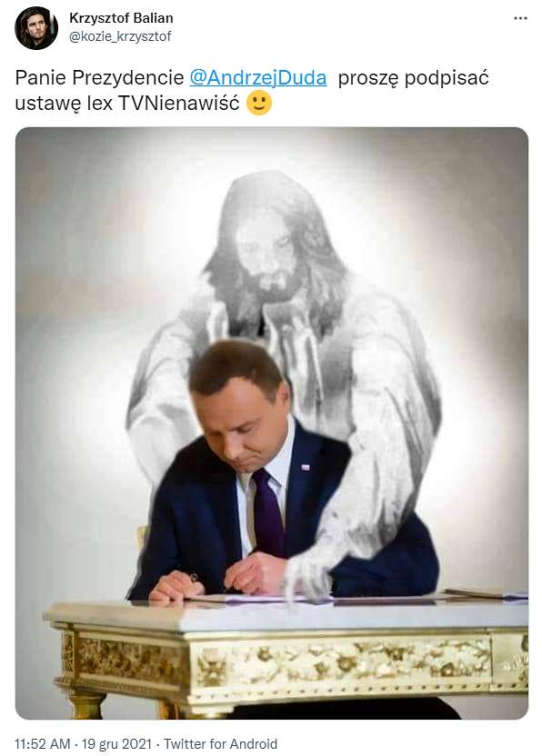Open the @AndrzejDuda mention link
Image resolution: width=542 pixels, height=756 pixels.
pyautogui.click(x=258, y=77)
